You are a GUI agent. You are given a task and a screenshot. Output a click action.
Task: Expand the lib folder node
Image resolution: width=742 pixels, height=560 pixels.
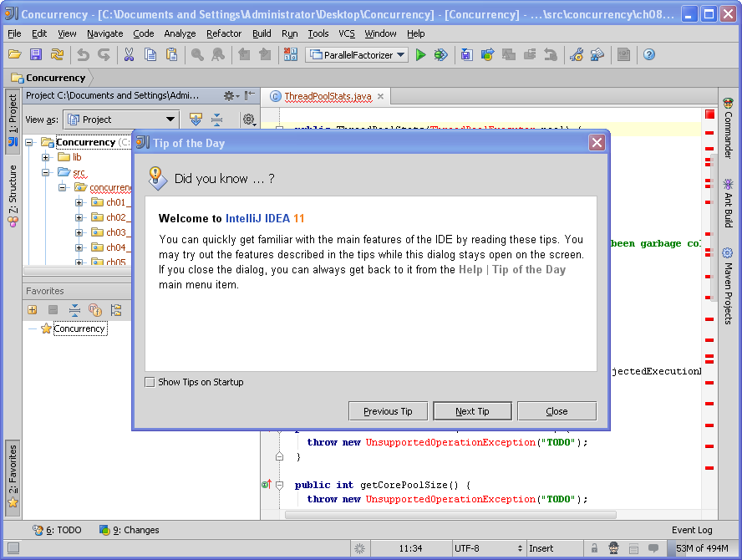tap(45, 157)
